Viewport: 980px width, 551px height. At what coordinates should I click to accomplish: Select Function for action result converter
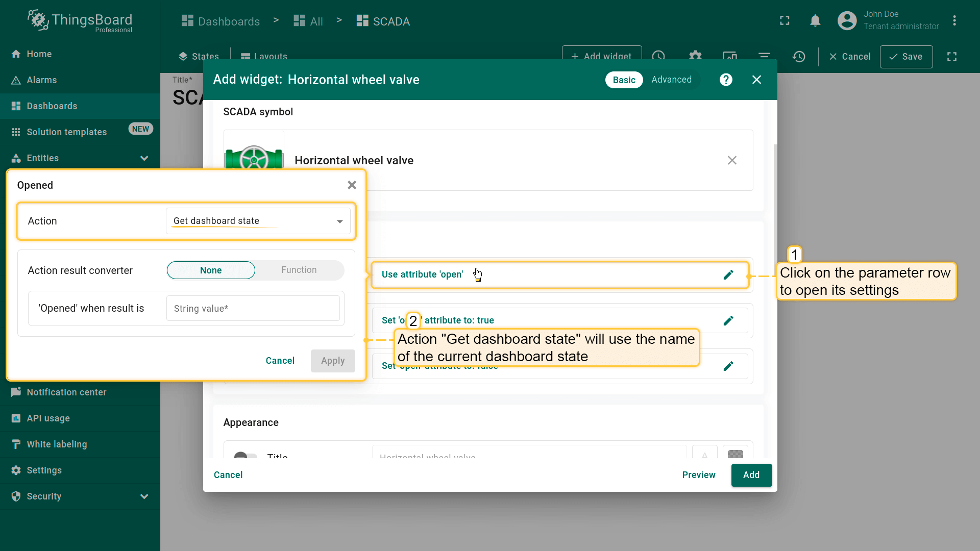299,270
